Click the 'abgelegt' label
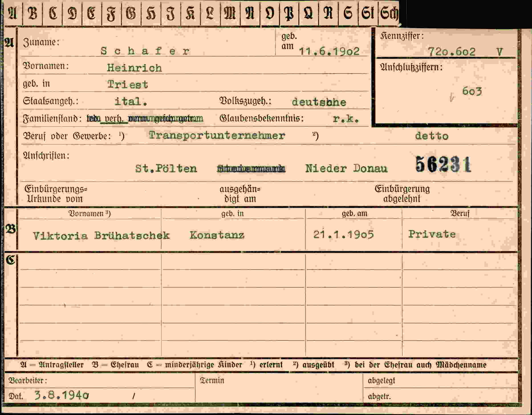 382,381
